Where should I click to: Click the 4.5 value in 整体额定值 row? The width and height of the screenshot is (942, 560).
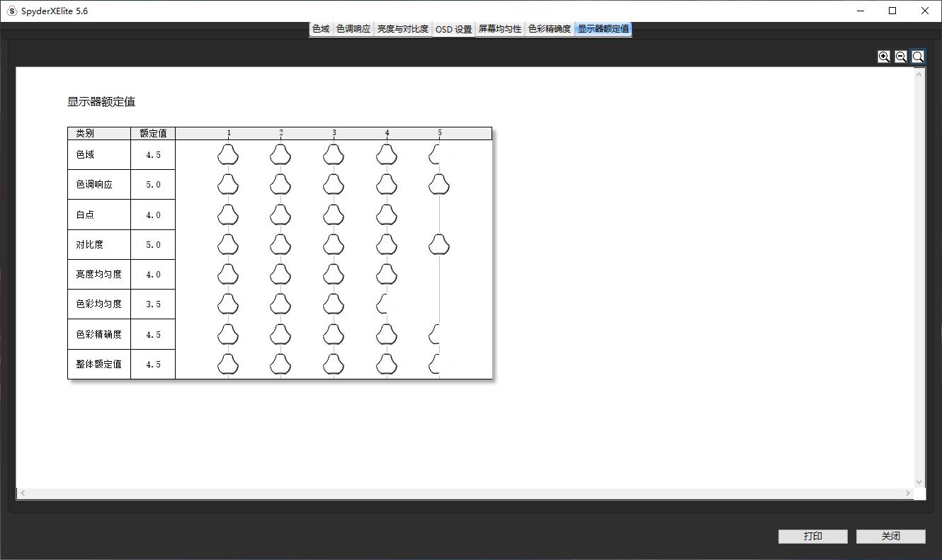(153, 365)
